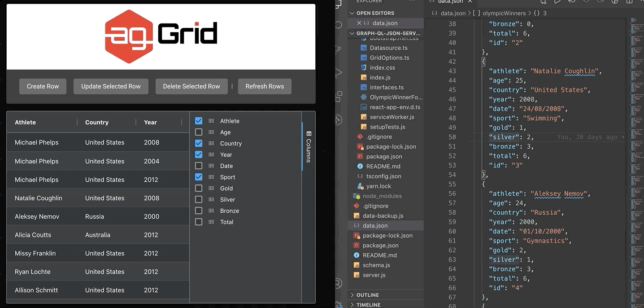Toggle the Columns tool panel tab
The height and width of the screenshot is (308, 644).
pyautogui.click(x=309, y=146)
